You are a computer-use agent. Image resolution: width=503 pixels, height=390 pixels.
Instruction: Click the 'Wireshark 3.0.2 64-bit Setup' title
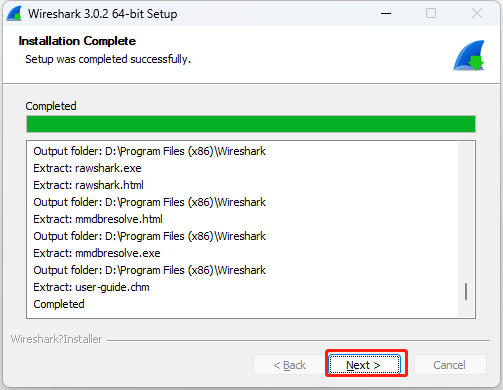pyautogui.click(x=103, y=14)
